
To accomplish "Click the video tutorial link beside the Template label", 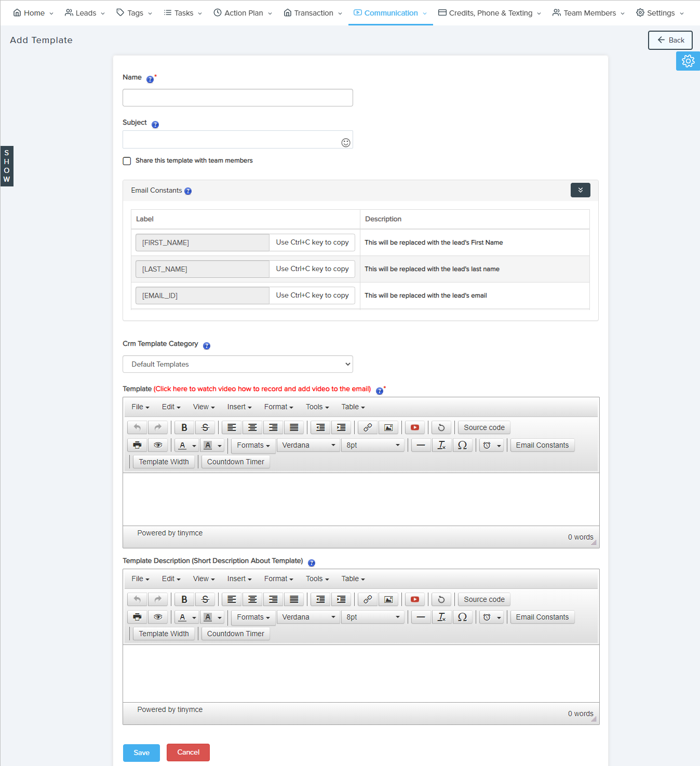I will [262, 389].
